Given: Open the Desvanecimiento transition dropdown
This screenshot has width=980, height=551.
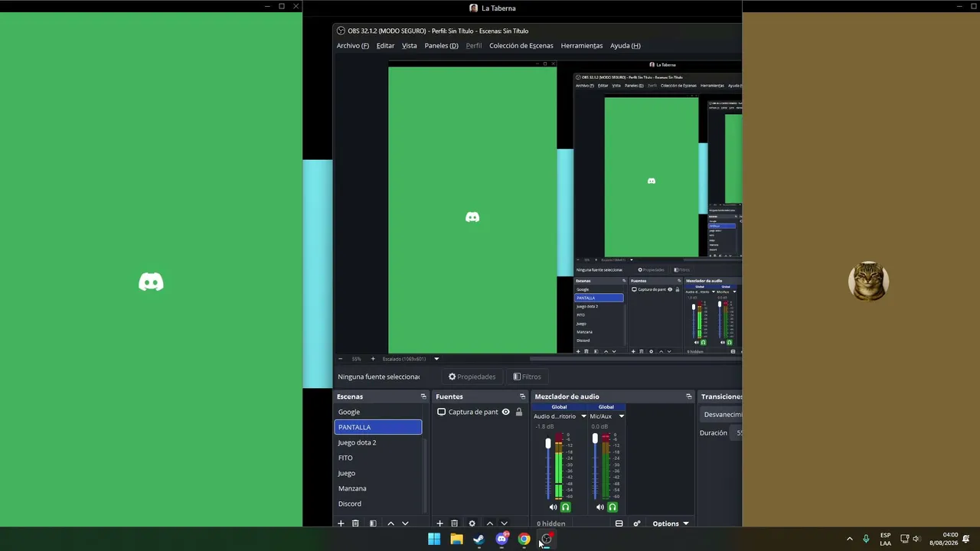Looking at the screenshot, I should [x=722, y=414].
